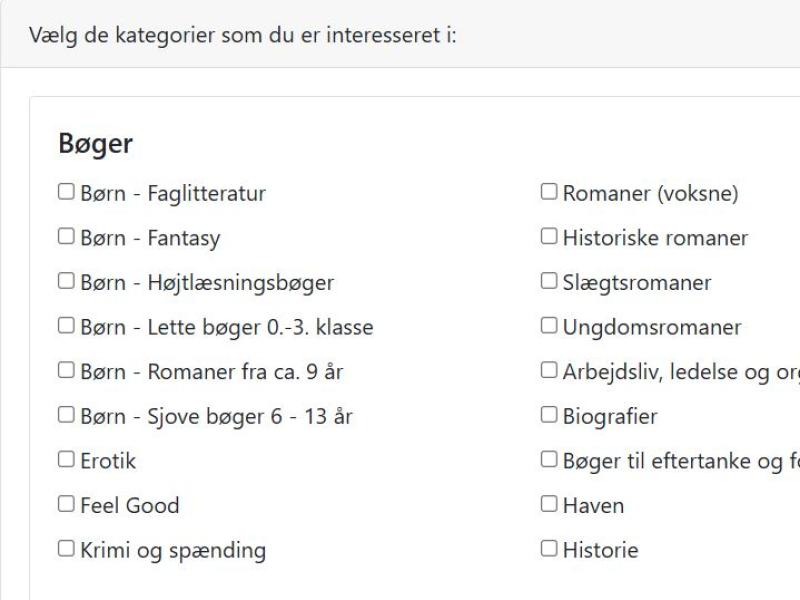The image size is (800, 600).
Task: Tick Børn - Sjove bøger 6 - 13 år
Action: click(66, 415)
